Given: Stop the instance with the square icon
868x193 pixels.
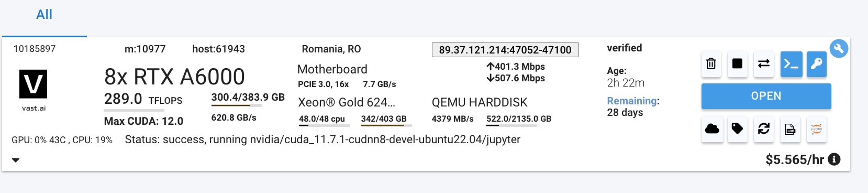Looking at the screenshot, I should pyautogui.click(x=737, y=64).
